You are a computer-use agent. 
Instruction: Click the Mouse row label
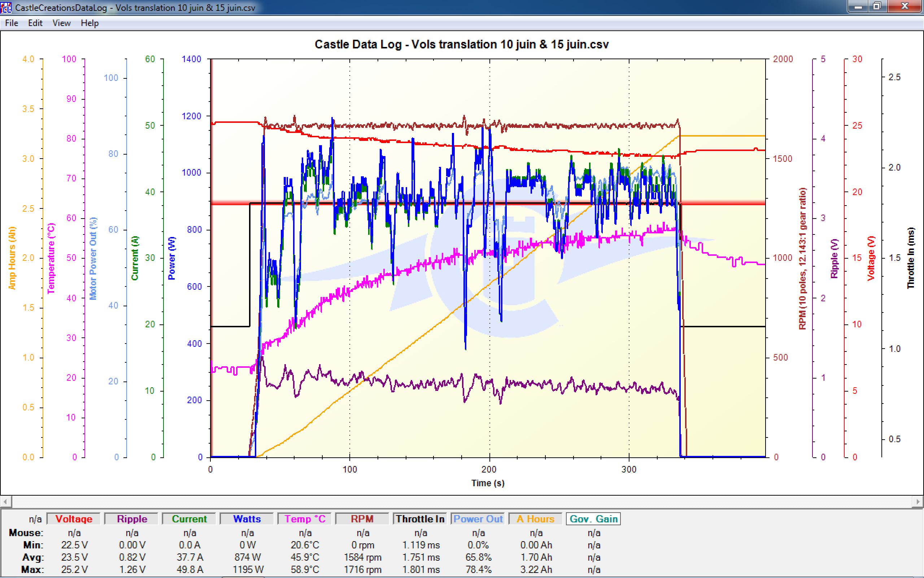pos(26,532)
